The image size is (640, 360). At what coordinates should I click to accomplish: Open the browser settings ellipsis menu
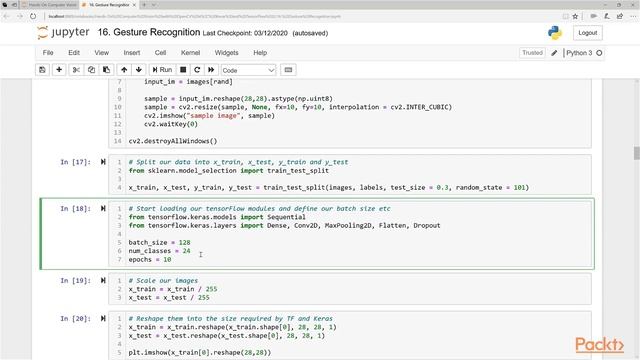pyautogui.click(x=633, y=16)
